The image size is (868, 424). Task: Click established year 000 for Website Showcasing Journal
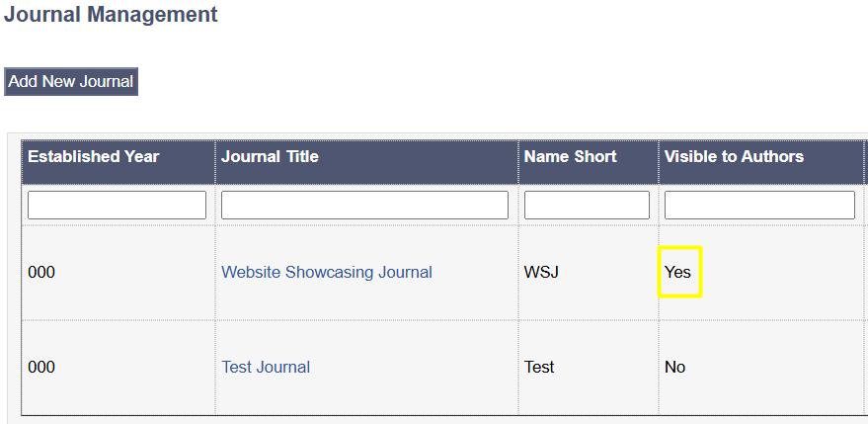click(41, 272)
